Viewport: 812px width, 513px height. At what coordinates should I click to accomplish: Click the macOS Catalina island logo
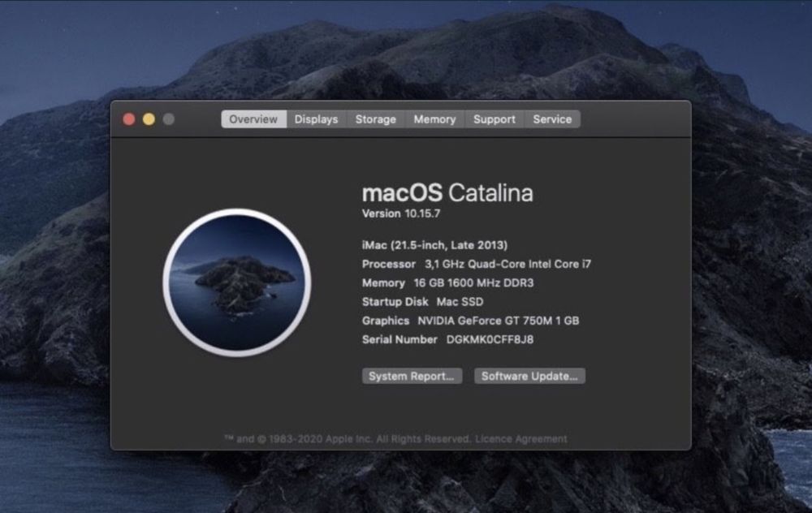237,282
